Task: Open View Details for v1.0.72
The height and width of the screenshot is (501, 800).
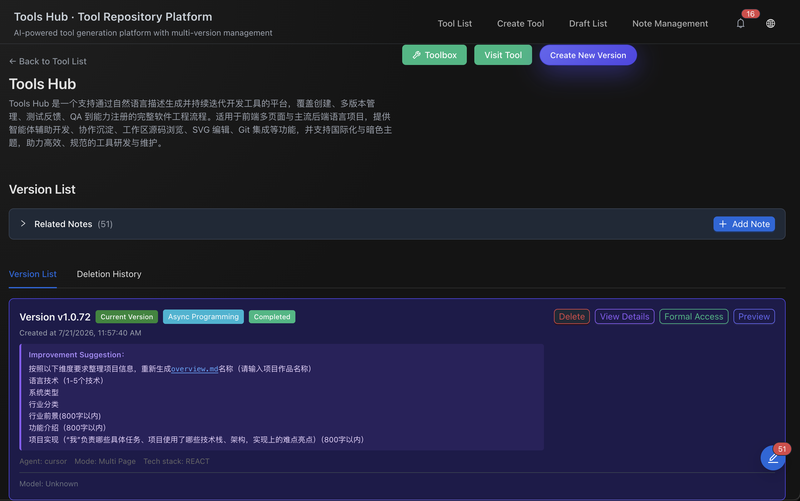Action: [x=624, y=316]
